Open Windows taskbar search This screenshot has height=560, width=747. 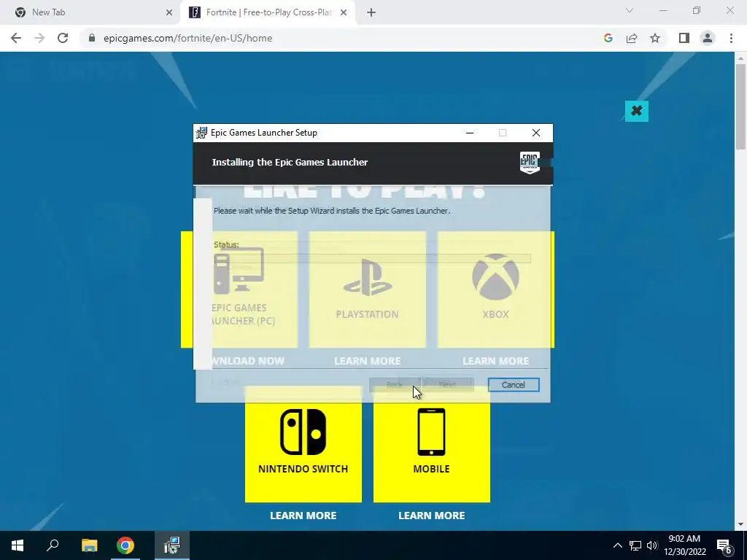coord(53,545)
